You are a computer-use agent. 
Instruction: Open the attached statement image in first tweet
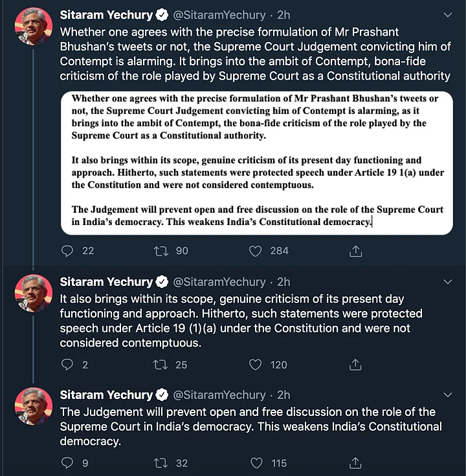pos(257,163)
